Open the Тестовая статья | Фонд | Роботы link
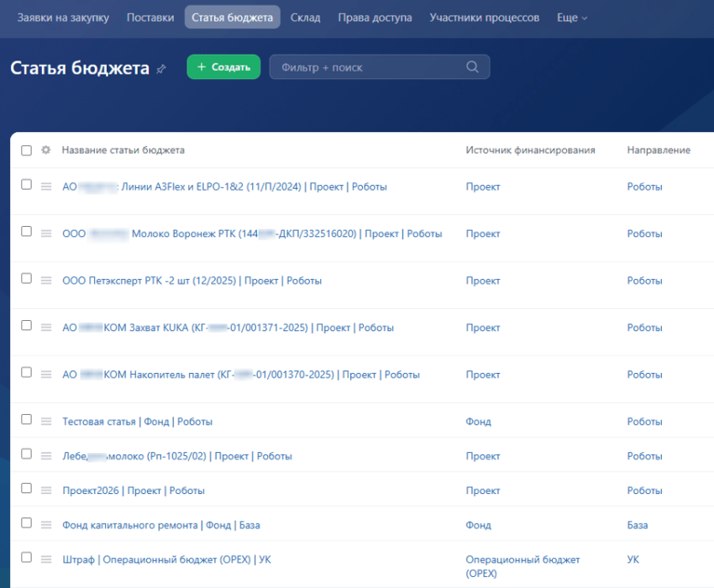714x588 pixels. 138,422
